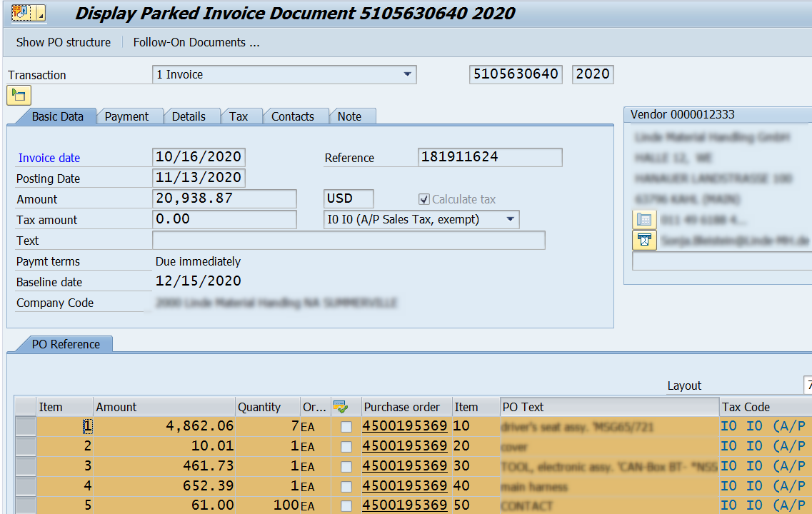This screenshot has height=514, width=812.
Task: Open the Note tab
Action: [x=349, y=116]
